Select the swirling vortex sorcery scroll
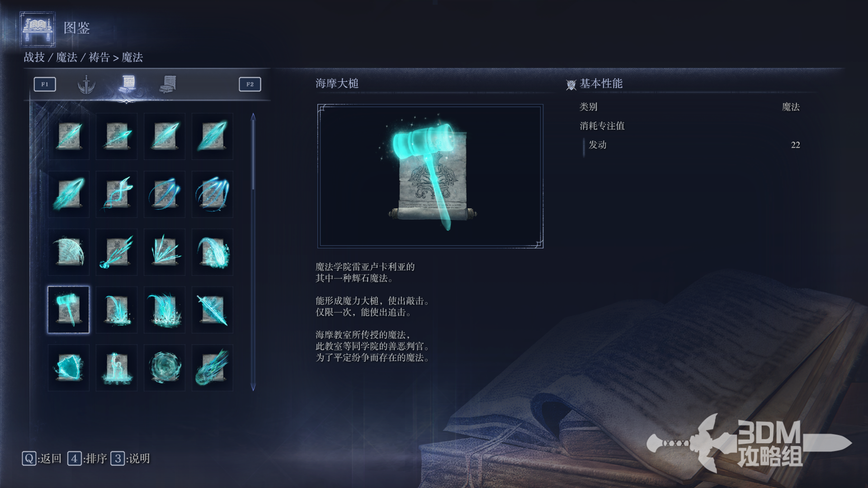This screenshot has width=868, height=488. [165, 367]
